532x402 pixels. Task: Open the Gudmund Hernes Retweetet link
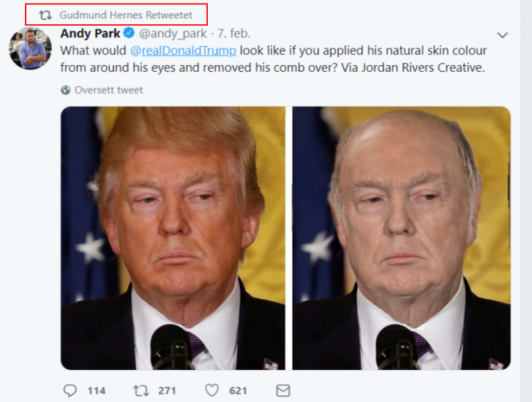tap(125, 14)
